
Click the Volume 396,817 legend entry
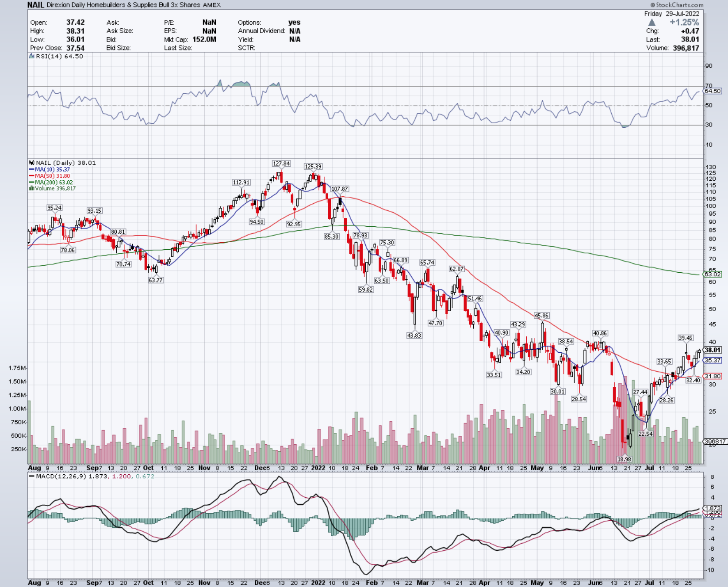pyautogui.click(x=52, y=188)
